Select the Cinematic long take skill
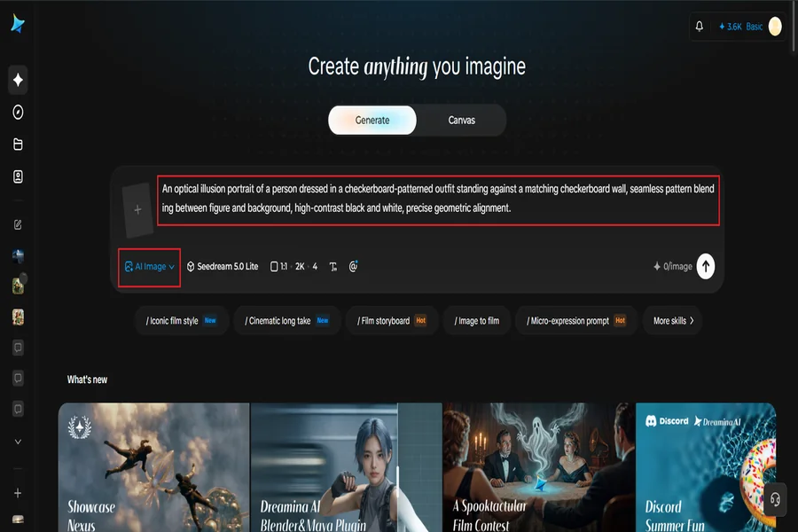The image size is (798, 532). pyautogui.click(x=287, y=321)
